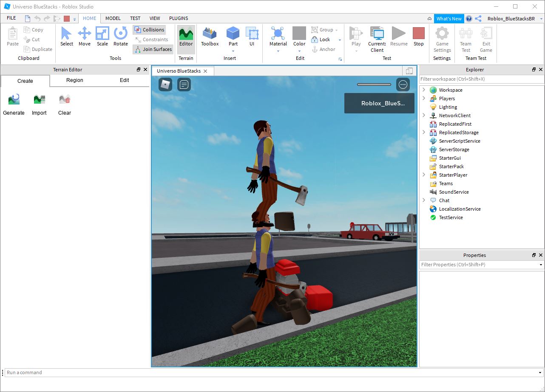Switch to the Region tab in Terrain Editor
The width and height of the screenshot is (545, 392).
pos(75,80)
